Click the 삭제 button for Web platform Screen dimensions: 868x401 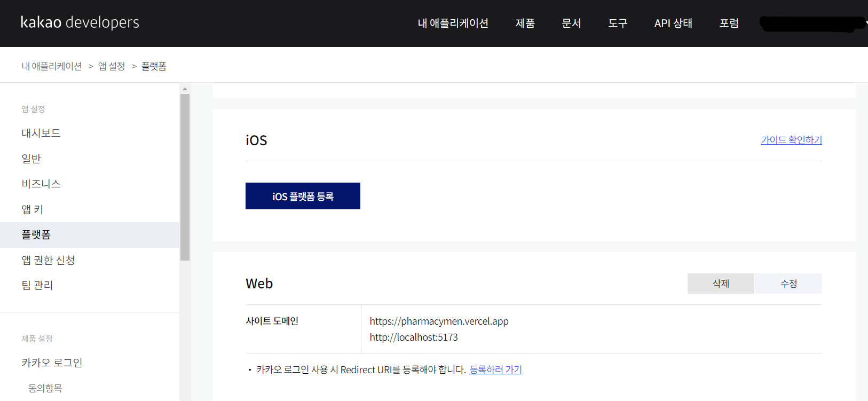click(721, 284)
